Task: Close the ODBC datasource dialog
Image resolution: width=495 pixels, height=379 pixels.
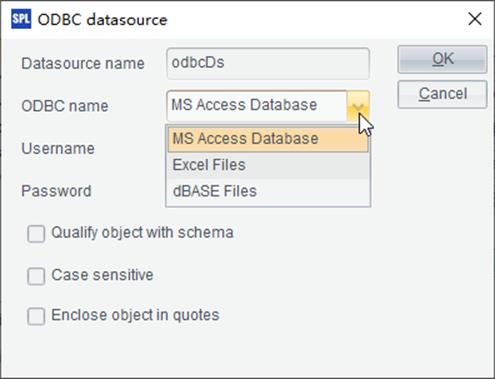Action: coord(475,19)
